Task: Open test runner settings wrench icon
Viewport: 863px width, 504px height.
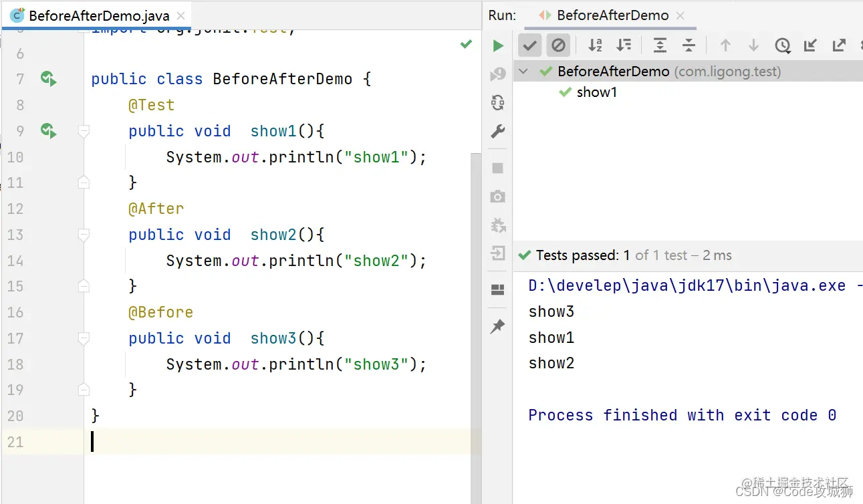Action: click(x=498, y=131)
